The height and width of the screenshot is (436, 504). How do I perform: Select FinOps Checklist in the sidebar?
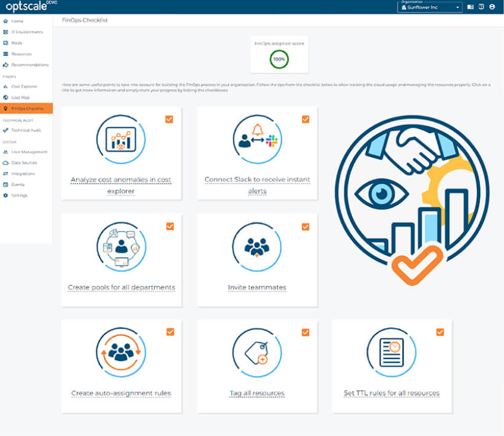click(26, 109)
